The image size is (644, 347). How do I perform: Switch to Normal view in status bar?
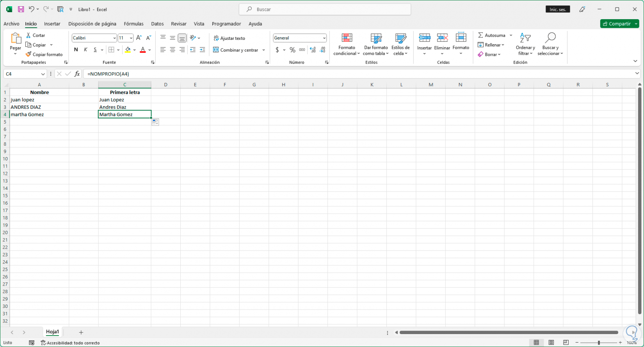(x=536, y=343)
